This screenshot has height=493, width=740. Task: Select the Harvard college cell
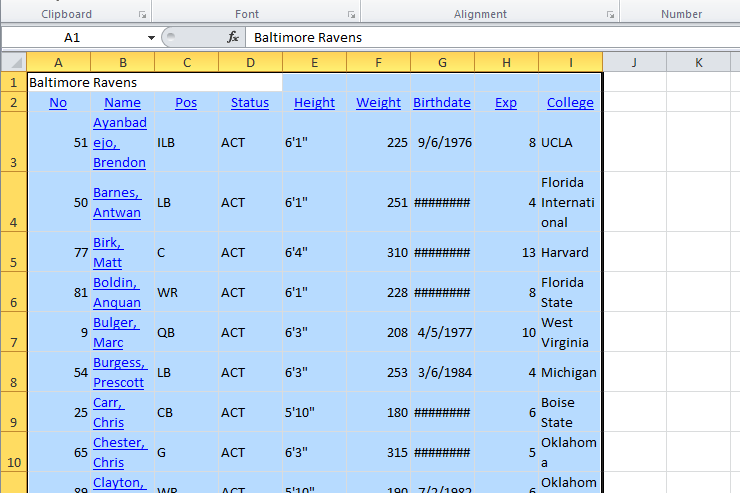[570, 252]
